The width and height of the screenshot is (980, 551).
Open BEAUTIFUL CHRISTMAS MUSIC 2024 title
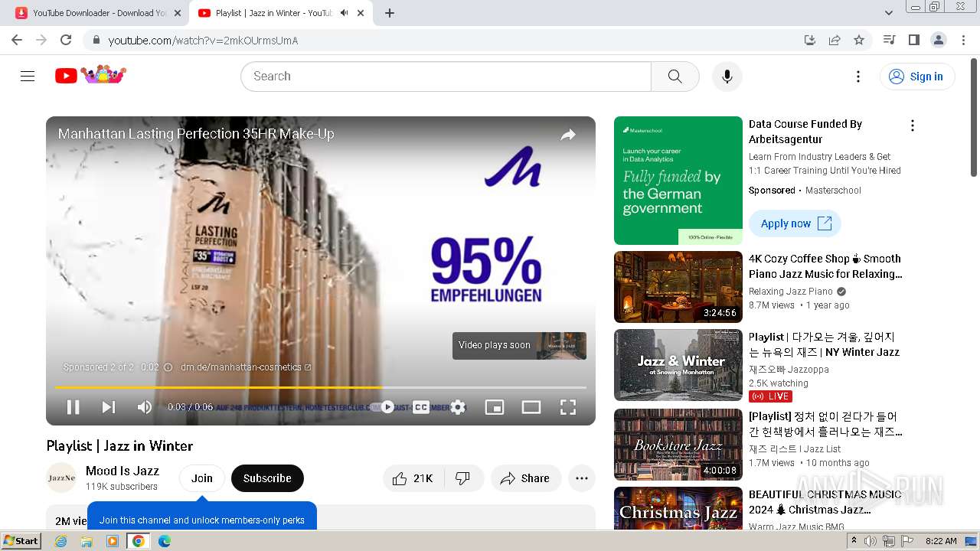point(825,502)
